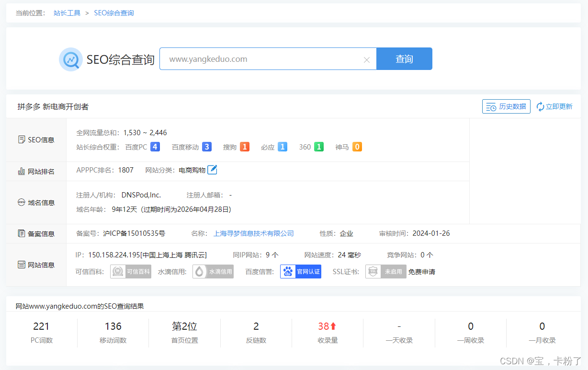The image size is (588, 370).
Task: Click the 备案信息 record icon
Action: point(22,233)
